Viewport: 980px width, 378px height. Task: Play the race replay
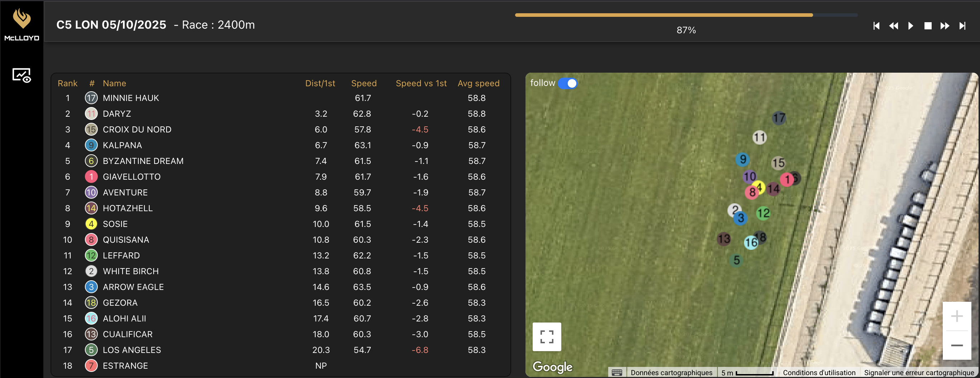click(911, 26)
